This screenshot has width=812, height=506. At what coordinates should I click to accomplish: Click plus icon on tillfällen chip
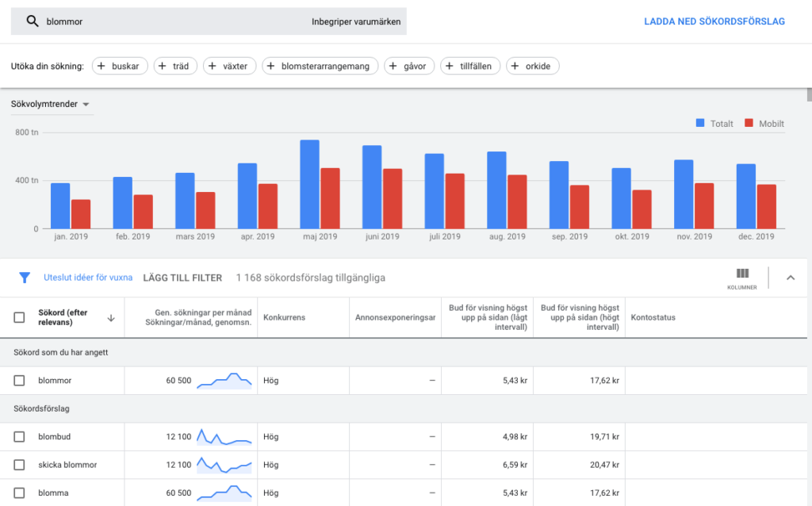(x=450, y=66)
